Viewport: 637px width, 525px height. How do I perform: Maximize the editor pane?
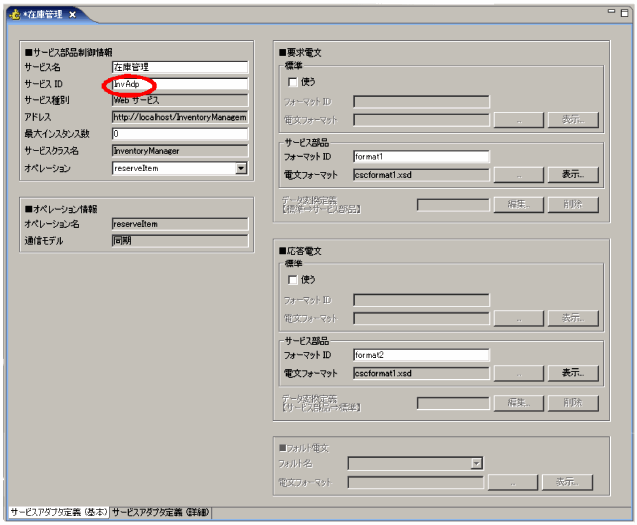[624, 13]
